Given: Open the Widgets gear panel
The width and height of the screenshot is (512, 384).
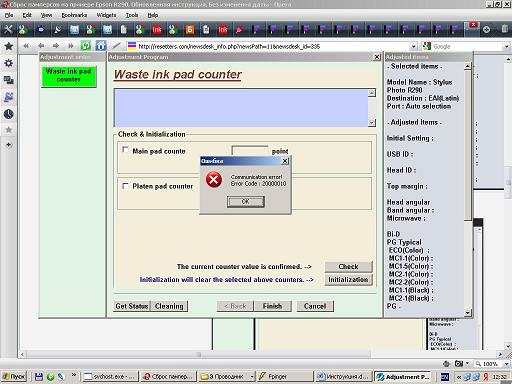Looking at the screenshot, I should (x=8, y=63).
